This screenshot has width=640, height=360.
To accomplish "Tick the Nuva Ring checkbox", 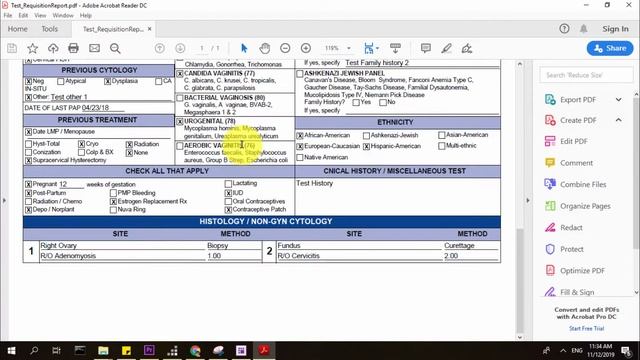I will point(113,210).
